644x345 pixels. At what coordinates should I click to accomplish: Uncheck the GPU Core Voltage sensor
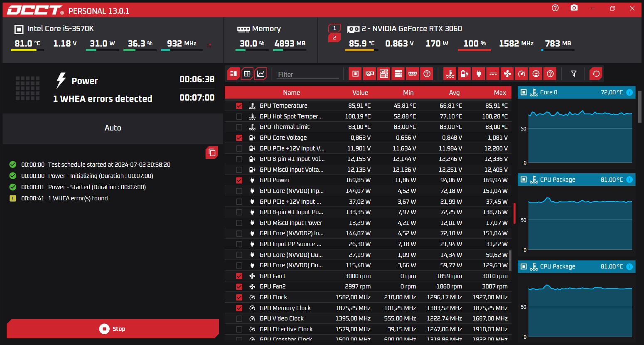click(239, 138)
